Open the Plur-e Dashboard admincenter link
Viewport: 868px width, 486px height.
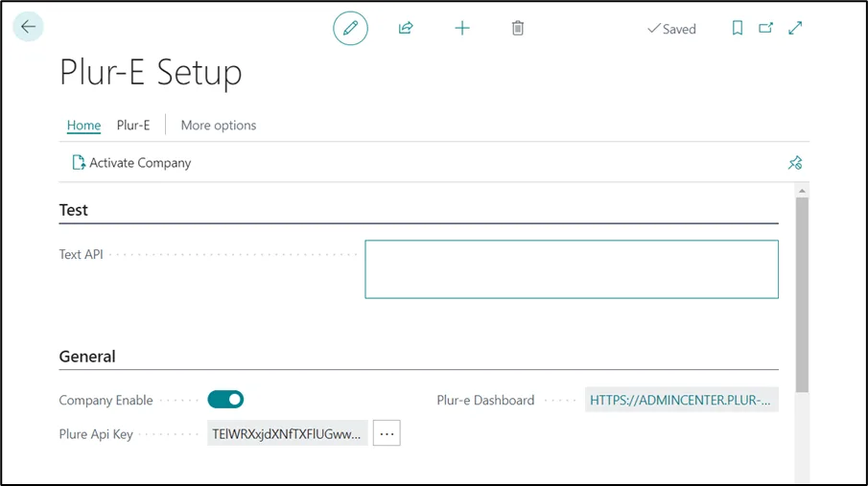(x=681, y=400)
